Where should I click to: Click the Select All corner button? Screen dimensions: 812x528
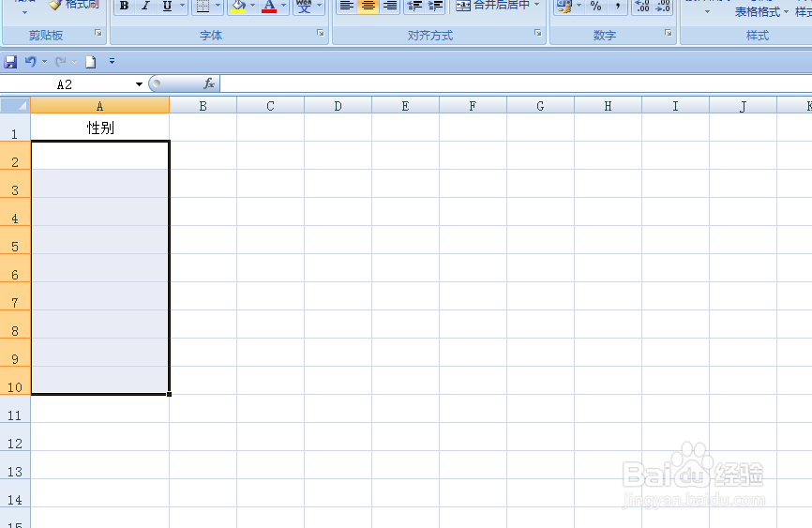15,106
